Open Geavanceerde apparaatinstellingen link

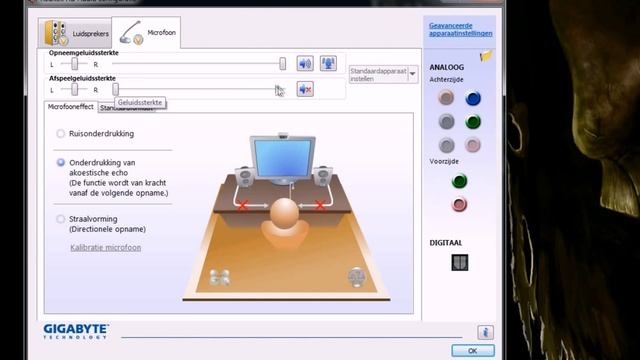[460, 29]
